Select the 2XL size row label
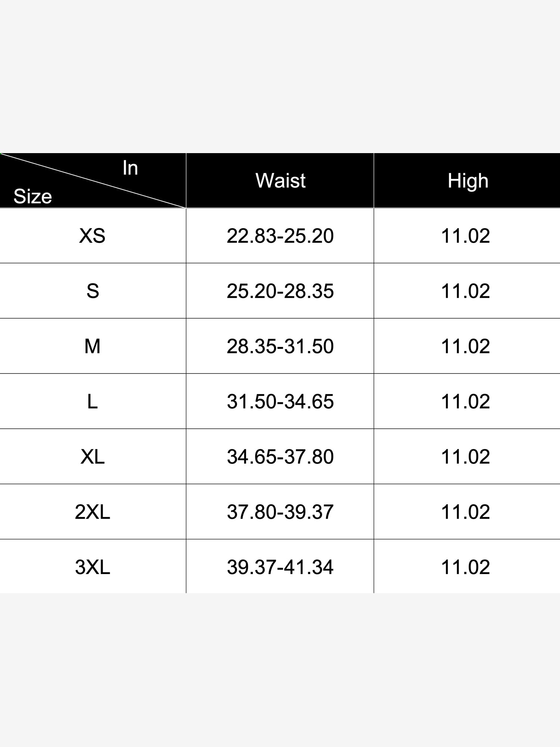The height and width of the screenshot is (747, 560). [x=92, y=512]
